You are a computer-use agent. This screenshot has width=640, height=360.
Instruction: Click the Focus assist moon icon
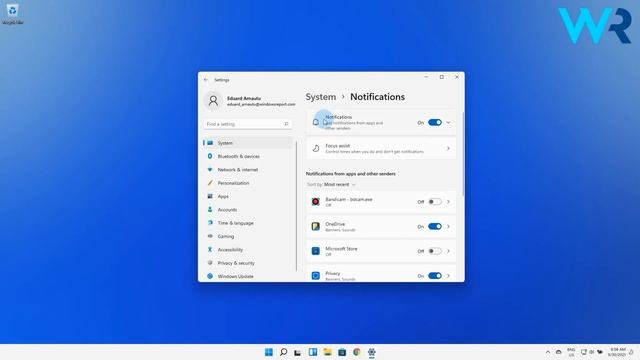click(316, 149)
